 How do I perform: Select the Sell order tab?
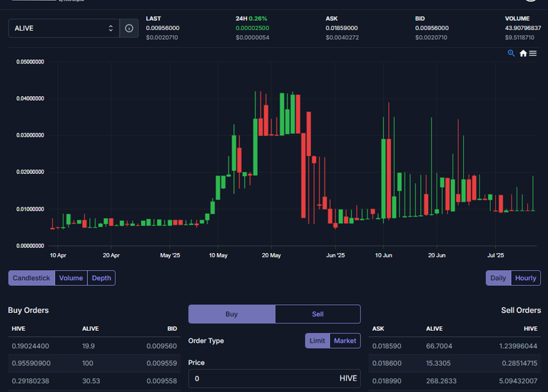(318, 314)
